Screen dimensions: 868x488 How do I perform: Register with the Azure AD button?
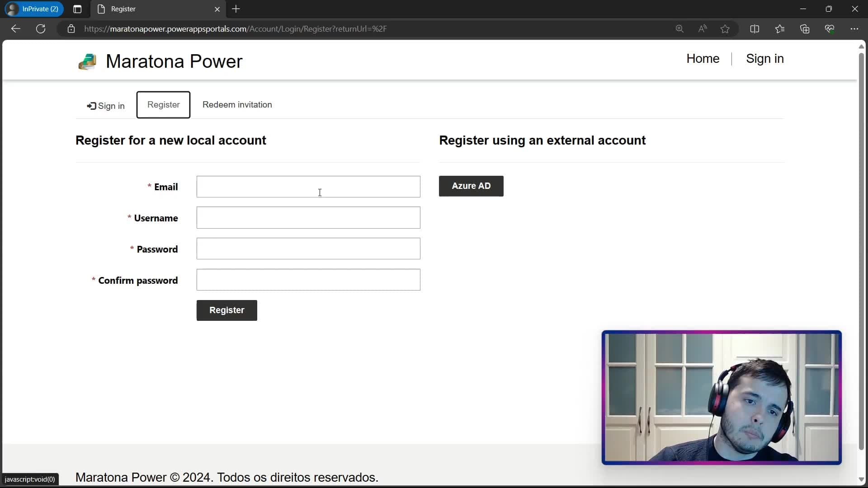[471, 186]
